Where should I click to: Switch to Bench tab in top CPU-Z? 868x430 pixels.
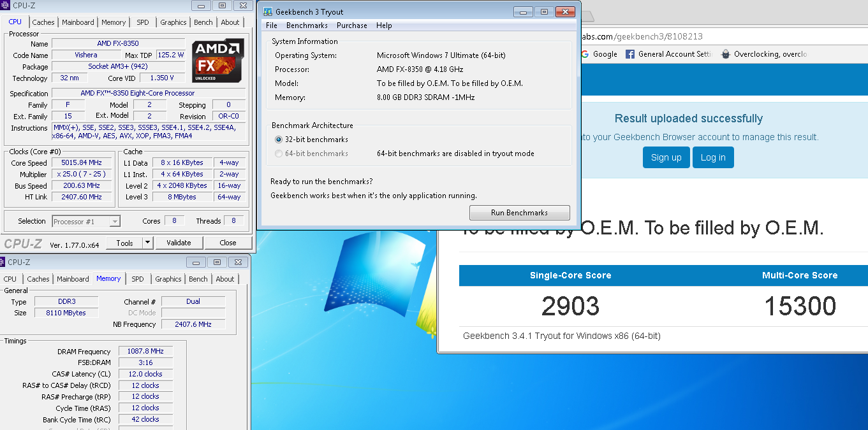point(203,22)
